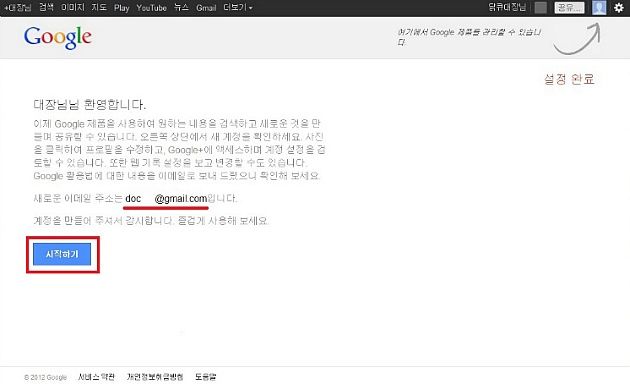Image resolution: width=630 pixels, height=384 pixels.
Task: Click the 설정 완료 text
Action: pyautogui.click(x=569, y=79)
